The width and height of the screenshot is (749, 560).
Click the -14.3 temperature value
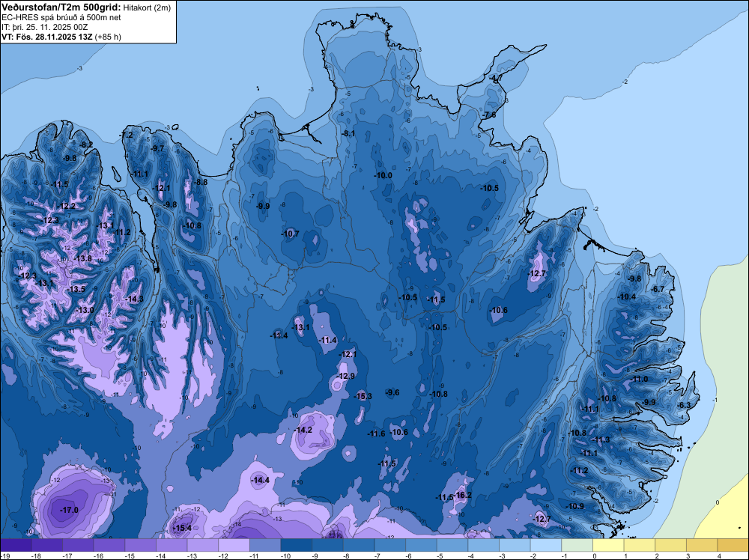point(135,299)
